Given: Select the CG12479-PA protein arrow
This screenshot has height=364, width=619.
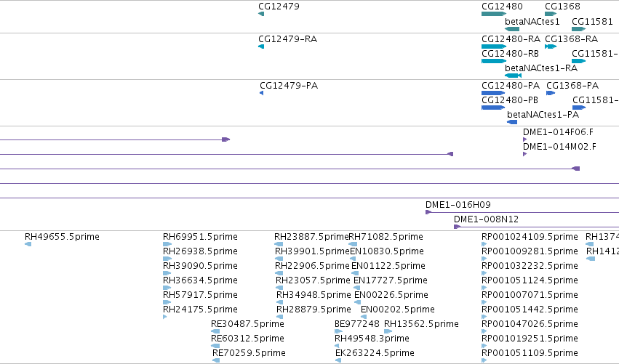Looking at the screenshot, I should [261, 93].
